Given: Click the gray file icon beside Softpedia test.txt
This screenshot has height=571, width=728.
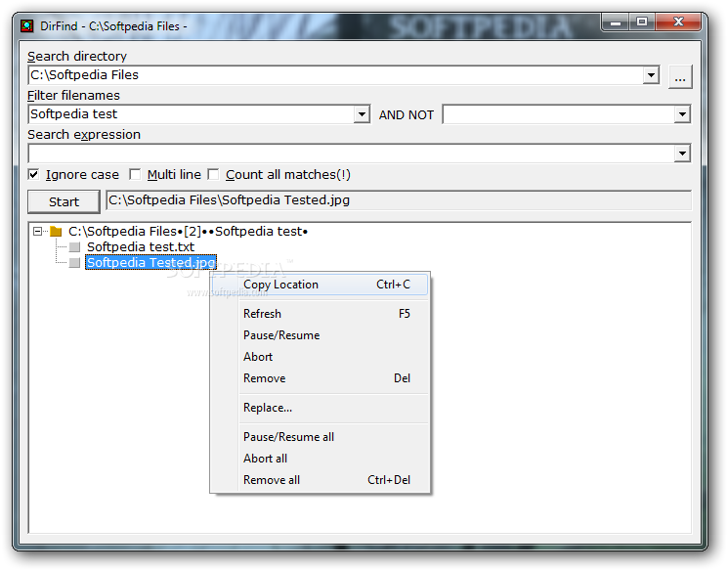Looking at the screenshot, I should pyautogui.click(x=74, y=246).
